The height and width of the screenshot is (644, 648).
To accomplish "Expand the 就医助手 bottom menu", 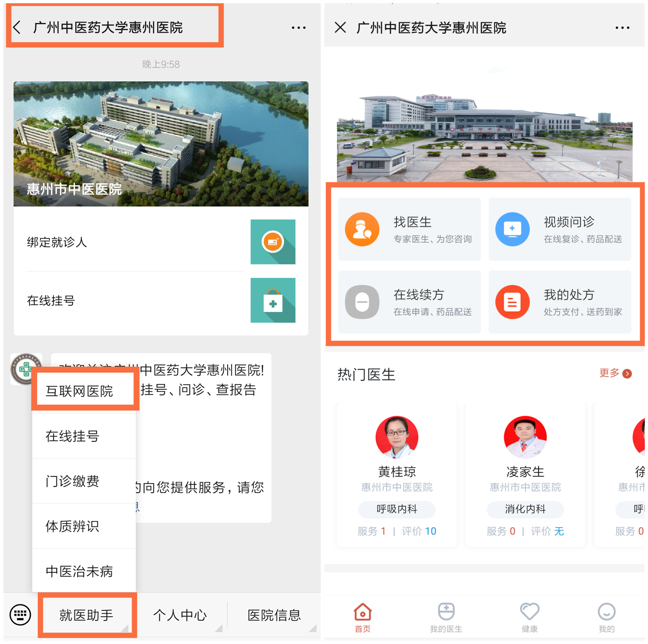I will 86,615.
